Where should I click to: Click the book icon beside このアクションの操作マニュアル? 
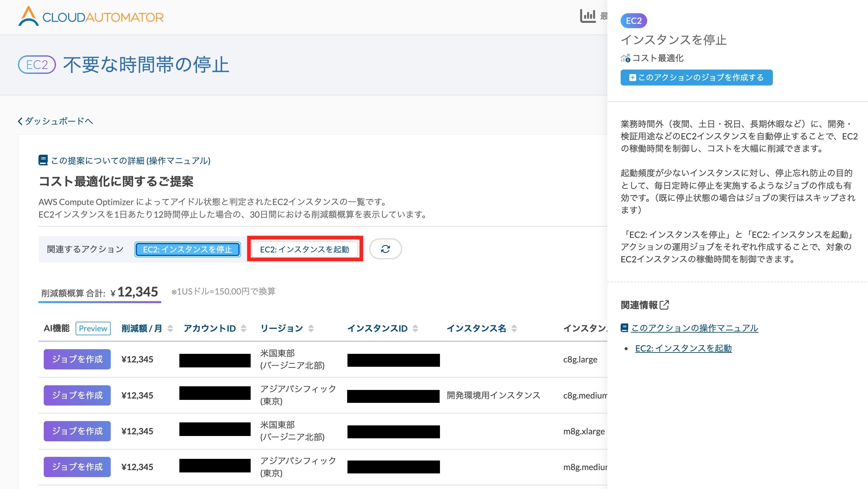pos(624,328)
